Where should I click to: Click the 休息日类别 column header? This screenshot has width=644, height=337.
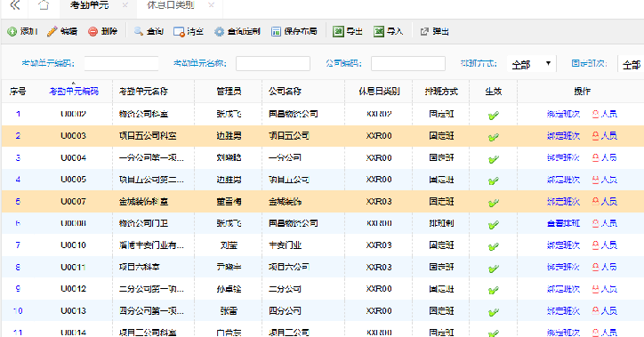[379, 91]
